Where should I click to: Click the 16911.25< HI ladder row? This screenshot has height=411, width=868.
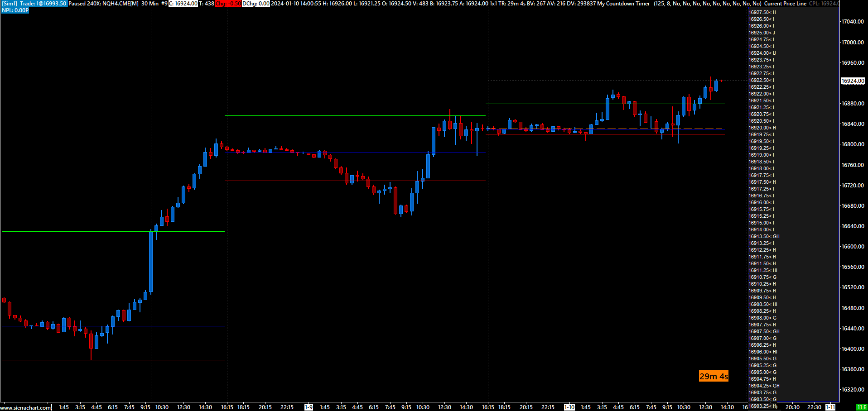click(763, 270)
